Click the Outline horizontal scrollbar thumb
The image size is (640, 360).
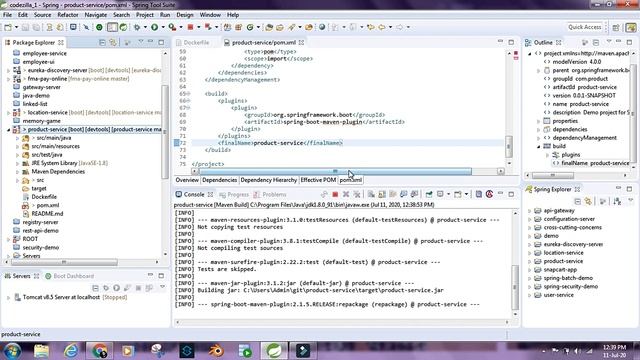pos(553,176)
